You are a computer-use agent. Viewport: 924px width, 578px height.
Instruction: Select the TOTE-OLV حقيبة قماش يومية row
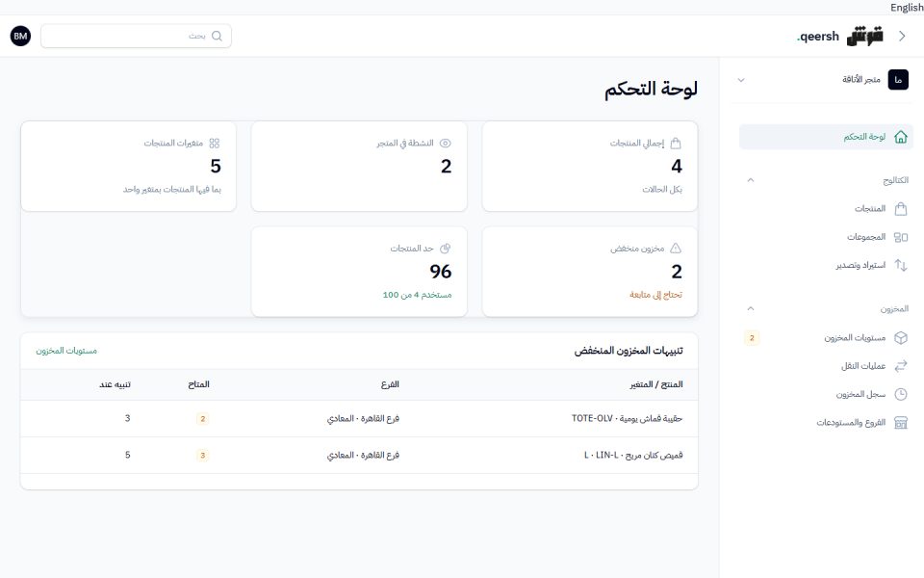click(359, 419)
